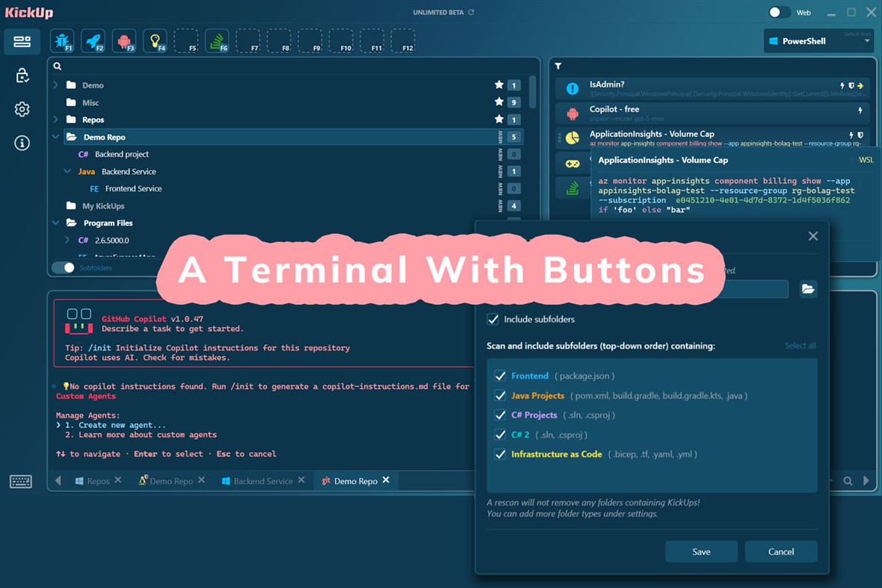Open the settings gear in sidebar
The height and width of the screenshot is (588, 882).
[22, 109]
